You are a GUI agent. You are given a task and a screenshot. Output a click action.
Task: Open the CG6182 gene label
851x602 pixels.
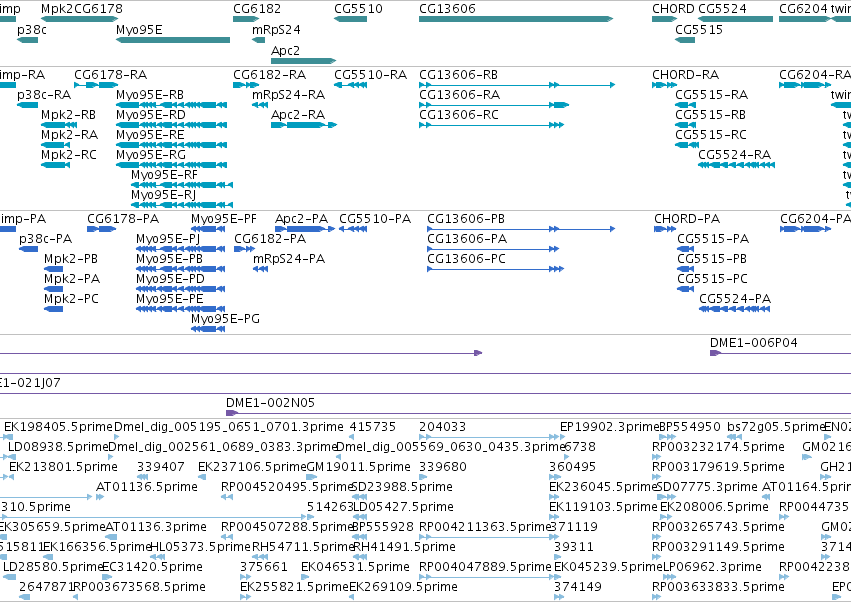[257, 9]
